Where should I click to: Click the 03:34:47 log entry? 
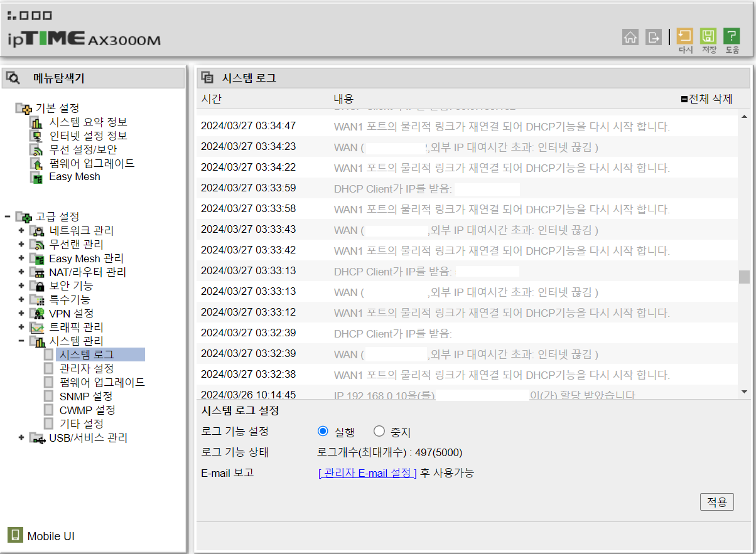point(467,126)
